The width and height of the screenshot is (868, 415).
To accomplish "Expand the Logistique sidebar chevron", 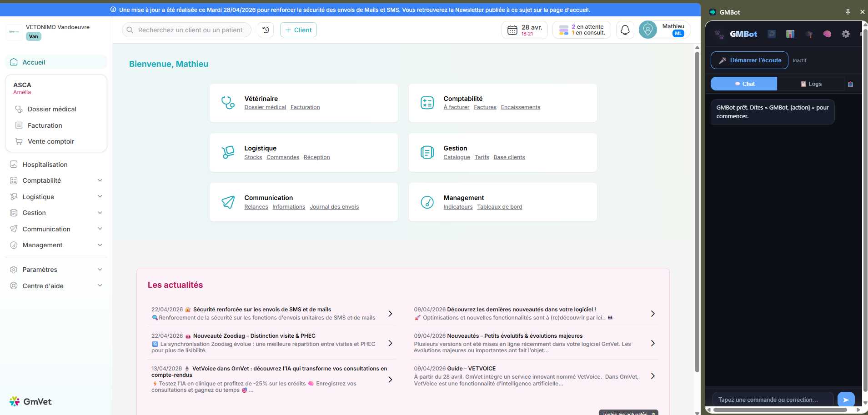I will [x=100, y=196].
